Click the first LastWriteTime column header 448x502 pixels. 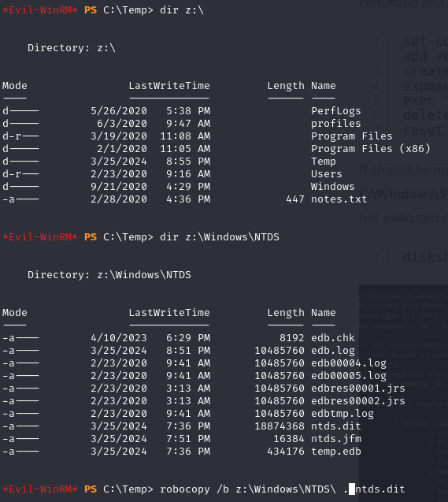(x=169, y=86)
